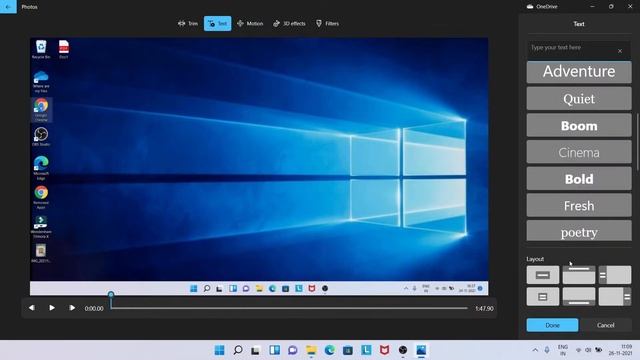Choose the Quiet text style
The image size is (640, 360).
click(x=579, y=99)
